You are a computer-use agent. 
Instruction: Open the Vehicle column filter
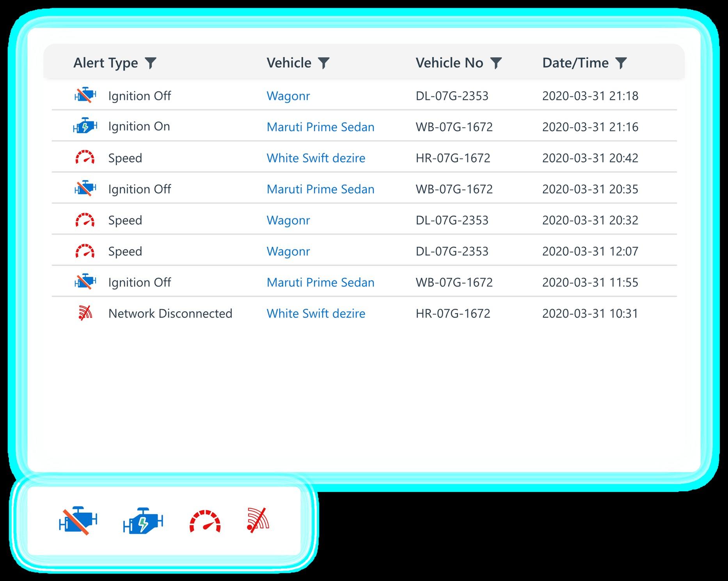(324, 63)
